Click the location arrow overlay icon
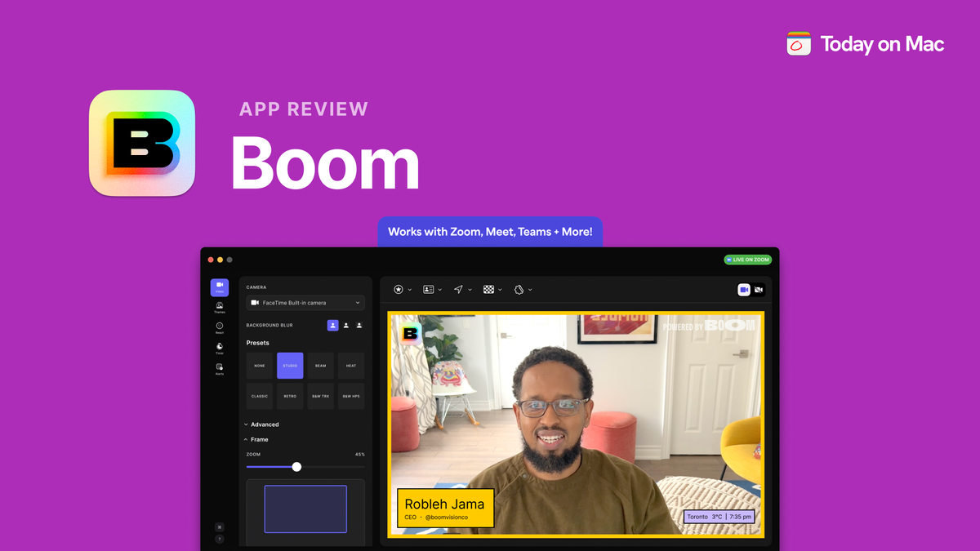The image size is (980, 551). click(x=459, y=290)
